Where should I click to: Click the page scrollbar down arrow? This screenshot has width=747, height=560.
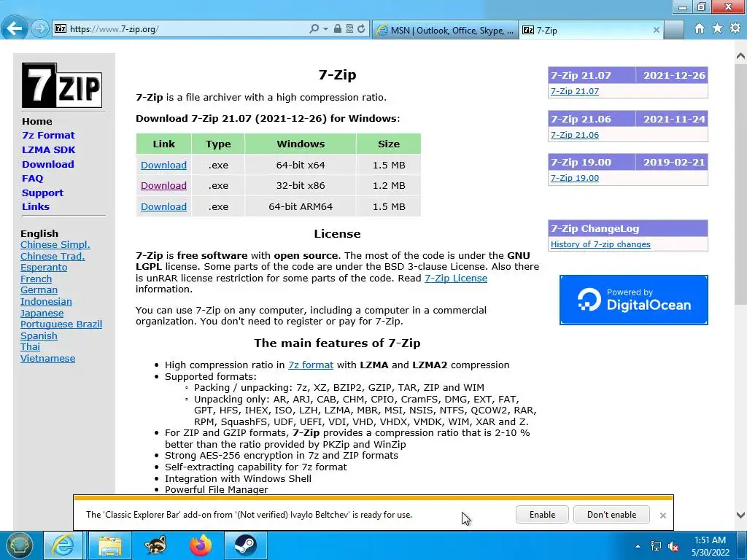[x=741, y=515]
